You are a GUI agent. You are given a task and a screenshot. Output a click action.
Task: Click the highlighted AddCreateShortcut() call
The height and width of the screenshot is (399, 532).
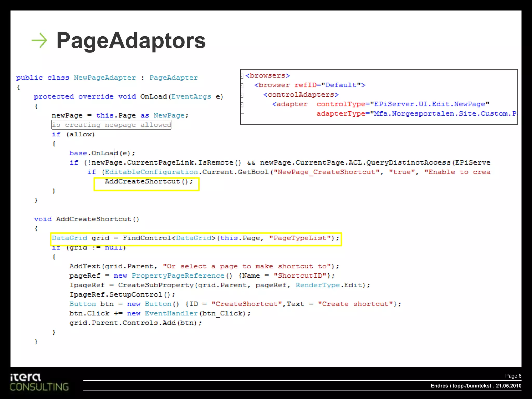click(149, 182)
